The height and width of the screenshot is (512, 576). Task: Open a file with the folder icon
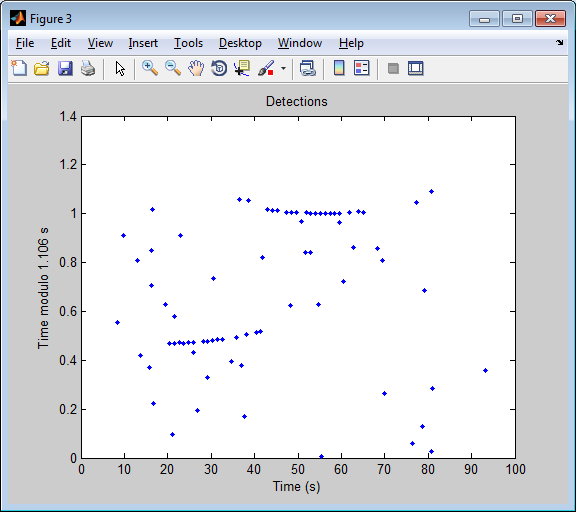(x=42, y=68)
